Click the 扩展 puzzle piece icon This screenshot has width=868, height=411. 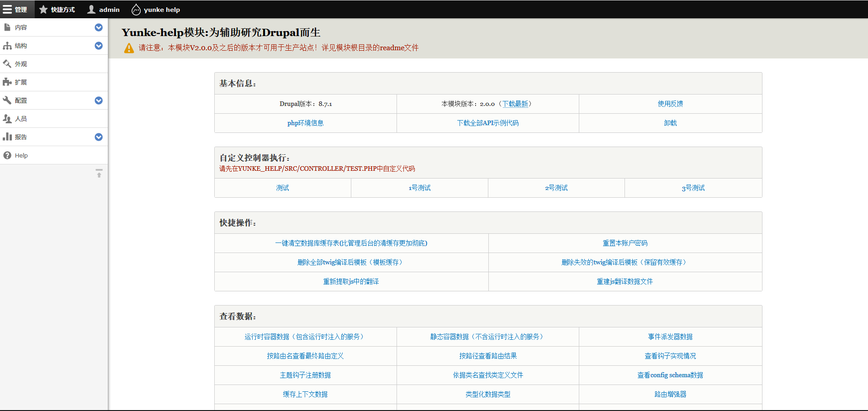click(7, 82)
